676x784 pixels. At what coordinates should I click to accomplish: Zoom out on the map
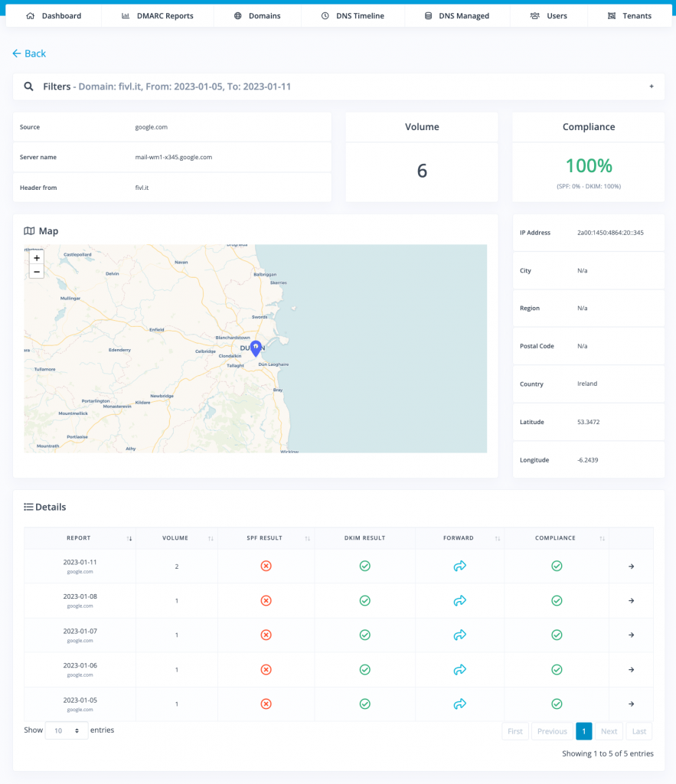(37, 272)
